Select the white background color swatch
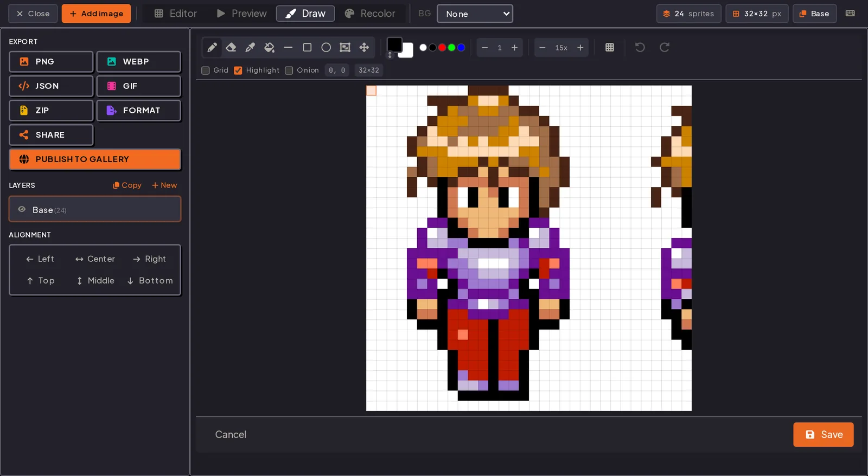 pos(407,52)
